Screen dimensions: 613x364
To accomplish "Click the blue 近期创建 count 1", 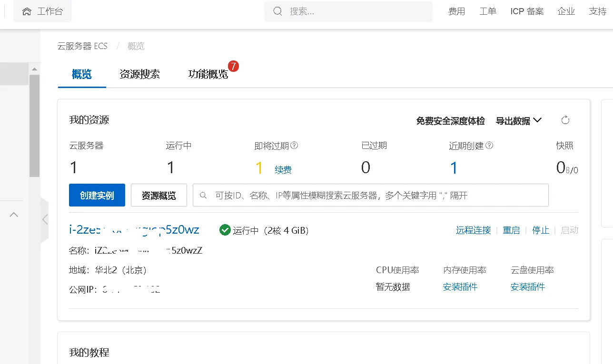I will [x=454, y=167].
